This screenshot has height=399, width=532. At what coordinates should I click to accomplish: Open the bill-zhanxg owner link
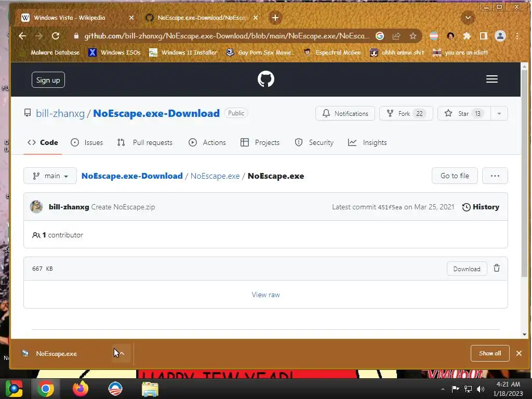pyautogui.click(x=60, y=113)
